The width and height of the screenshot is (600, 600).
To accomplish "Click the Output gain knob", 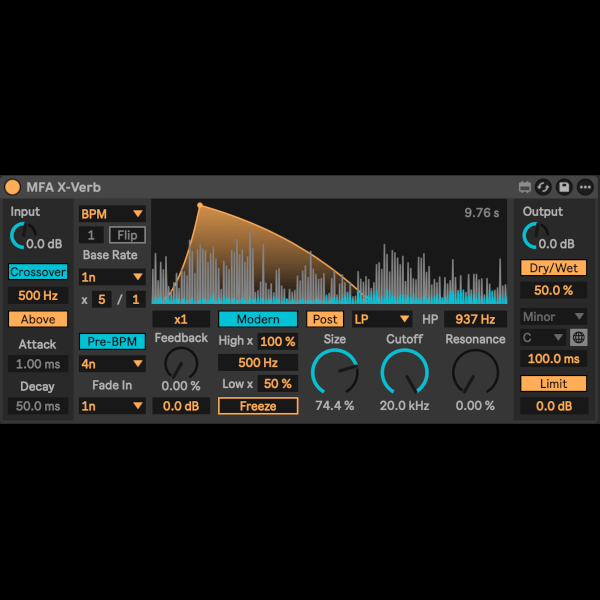I will [x=533, y=236].
